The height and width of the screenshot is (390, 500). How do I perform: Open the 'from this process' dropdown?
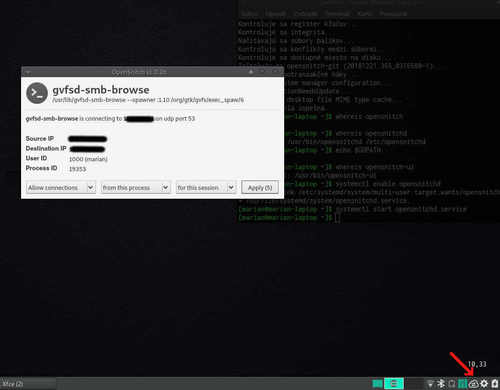[x=136, y=188]
